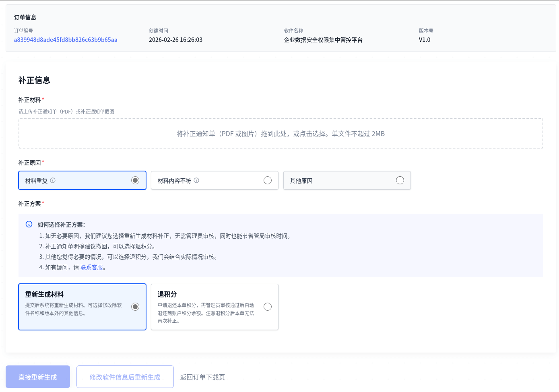Open customer service via the 联系客服 link

(92, 267)
